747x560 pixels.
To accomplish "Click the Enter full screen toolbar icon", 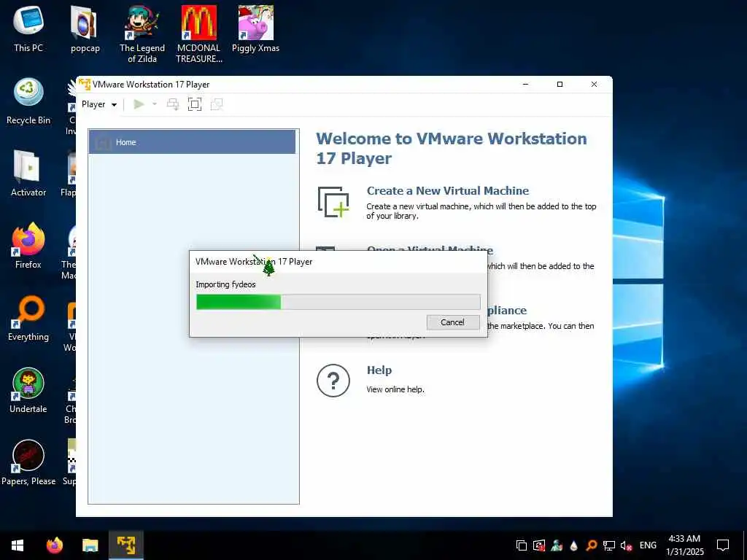I will [195, 104].
